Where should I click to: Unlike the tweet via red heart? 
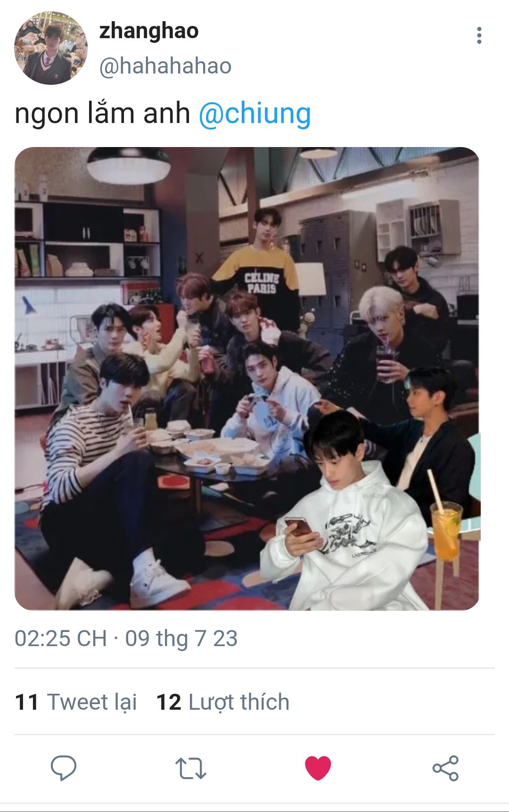coord(318,768)
